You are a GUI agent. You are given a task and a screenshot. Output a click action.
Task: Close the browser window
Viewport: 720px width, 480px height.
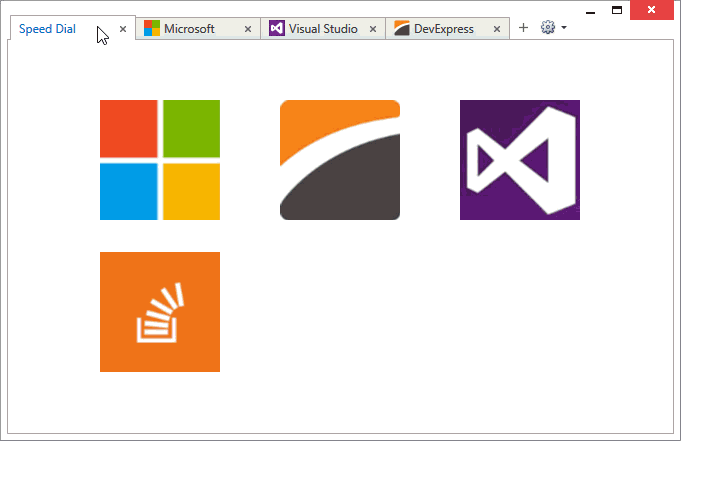(x=652, y=10)
